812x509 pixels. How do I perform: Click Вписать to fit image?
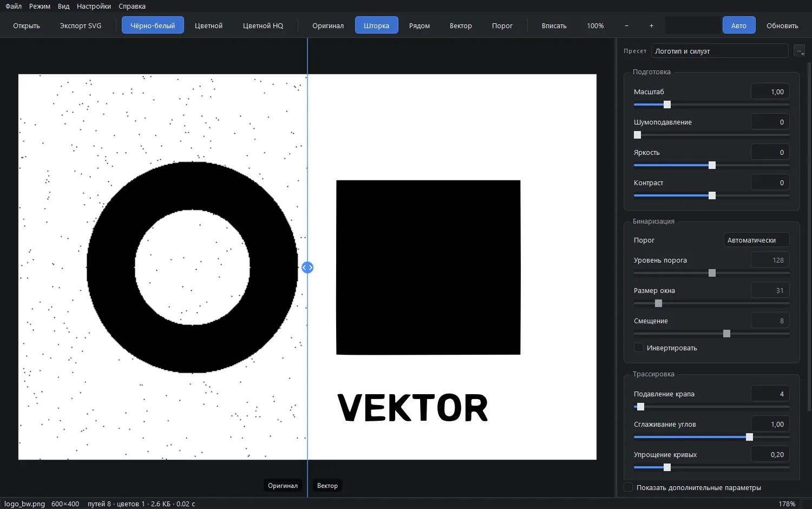[554, 25]
